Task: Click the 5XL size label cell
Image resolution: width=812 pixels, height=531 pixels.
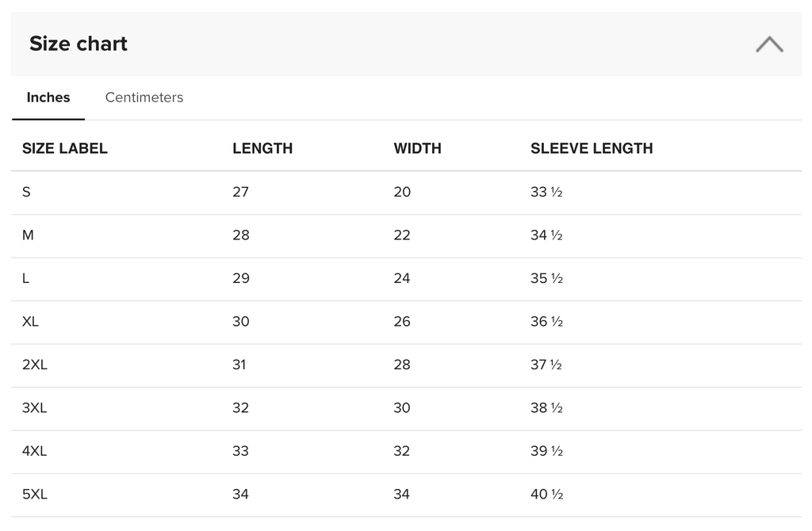Action: coord(35,495)
